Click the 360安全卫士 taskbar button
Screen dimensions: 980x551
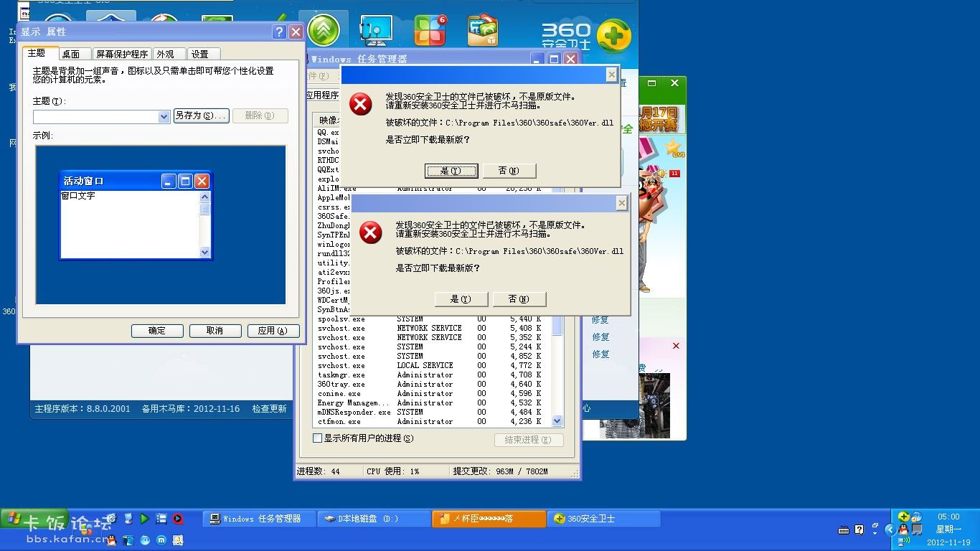coord(603,519)
